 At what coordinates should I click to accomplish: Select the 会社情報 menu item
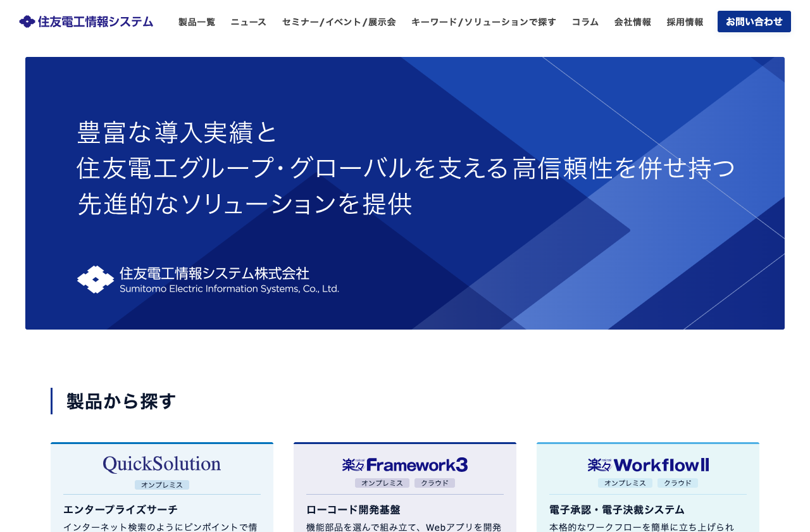632,22
